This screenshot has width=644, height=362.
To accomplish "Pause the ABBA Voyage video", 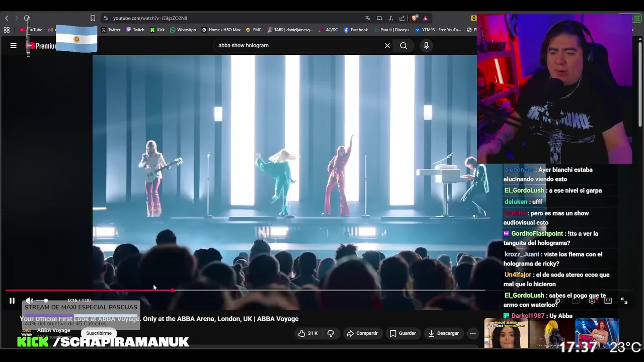I will coord(12,301).
